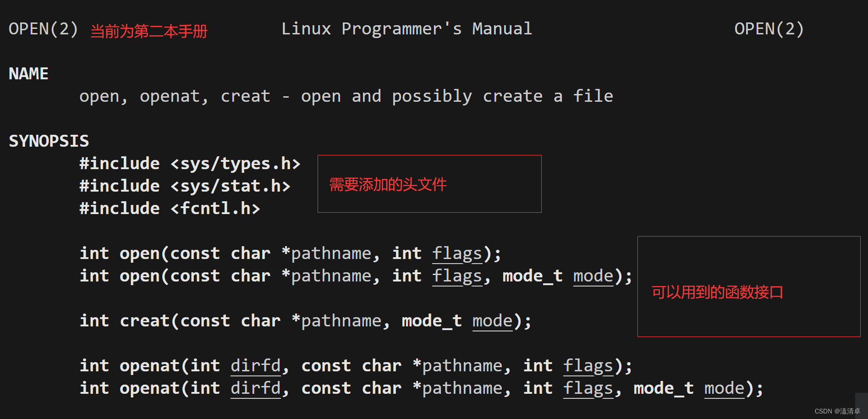
Task: Click the openat() prototype with mode_t mode
Action: (422, 389)
